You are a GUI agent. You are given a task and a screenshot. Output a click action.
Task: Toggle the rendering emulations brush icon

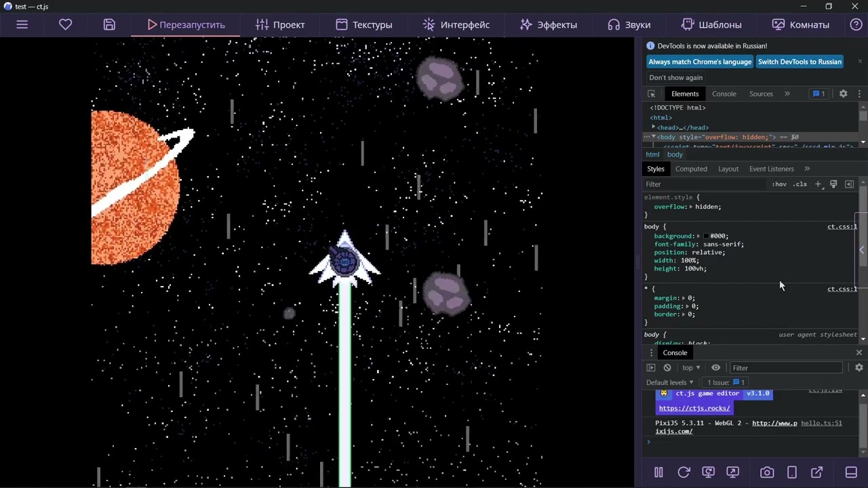(833, 184)
